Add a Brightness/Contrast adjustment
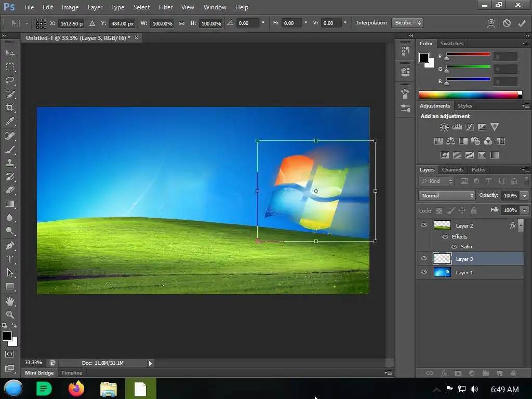532x399 pixels. click(444, 127)
